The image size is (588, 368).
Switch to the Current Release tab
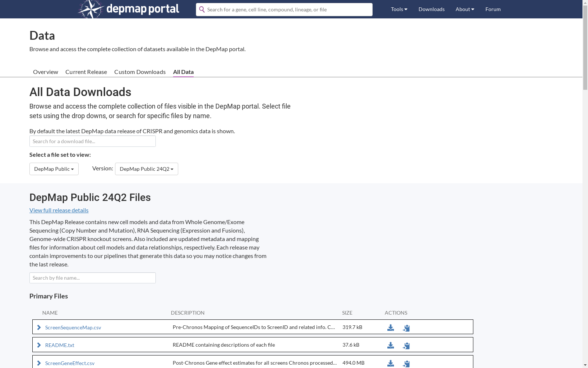(x=86, y=72)
